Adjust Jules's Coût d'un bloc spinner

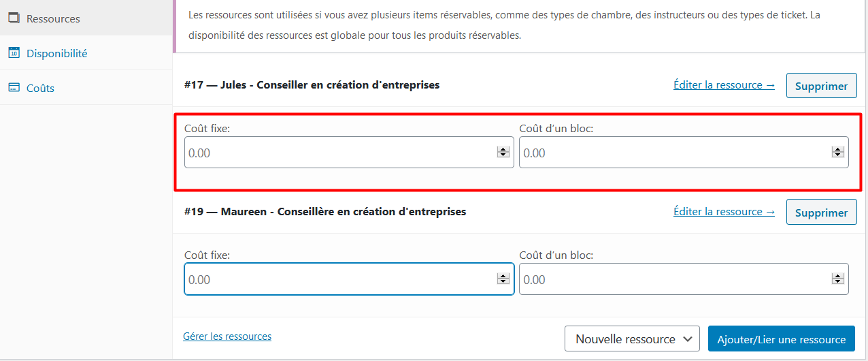tap(838, 153)
